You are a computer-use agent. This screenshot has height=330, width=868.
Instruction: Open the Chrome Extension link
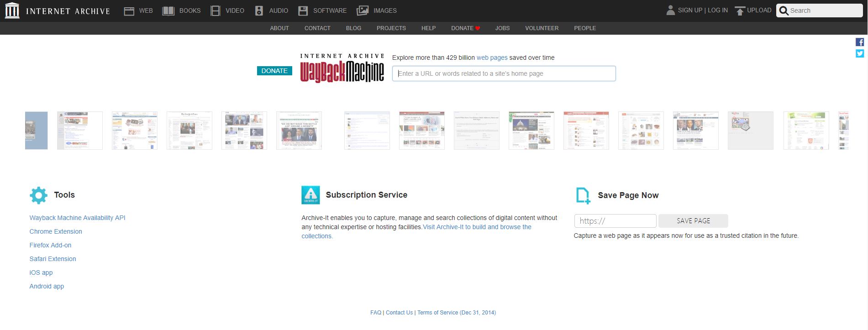coord(56,231)
